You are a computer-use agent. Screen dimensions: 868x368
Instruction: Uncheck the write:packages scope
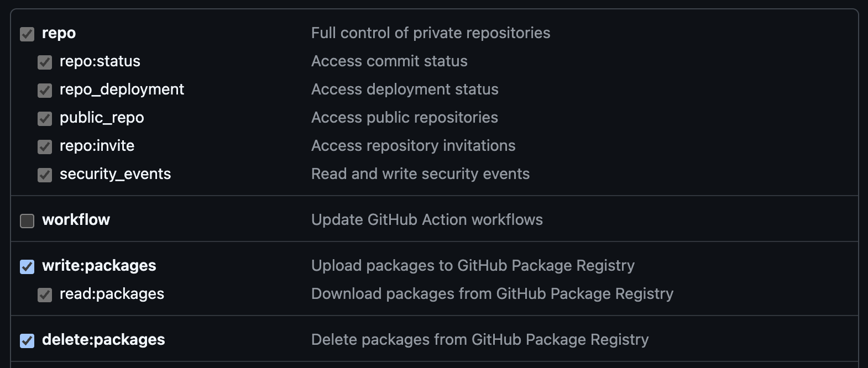pyautogui.click(x=27, y=266)
